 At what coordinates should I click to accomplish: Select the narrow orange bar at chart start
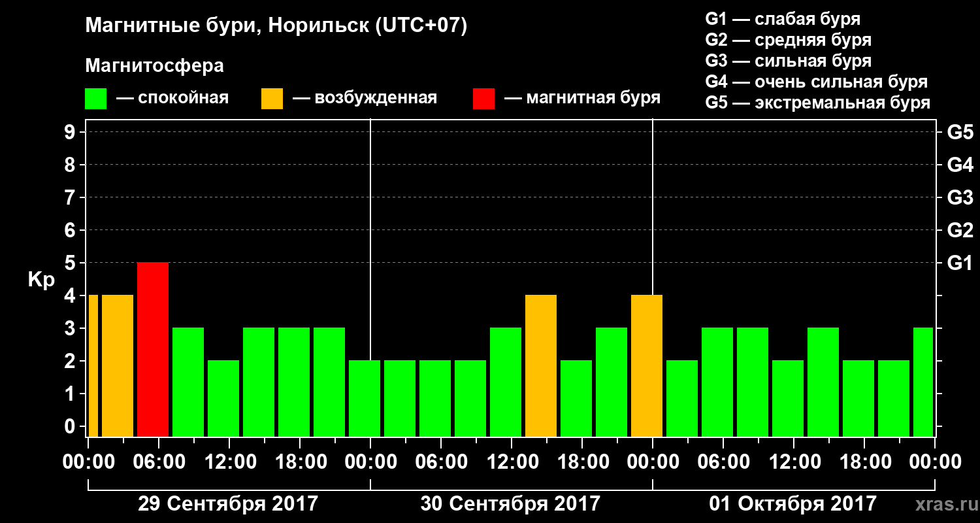[93, 365]
